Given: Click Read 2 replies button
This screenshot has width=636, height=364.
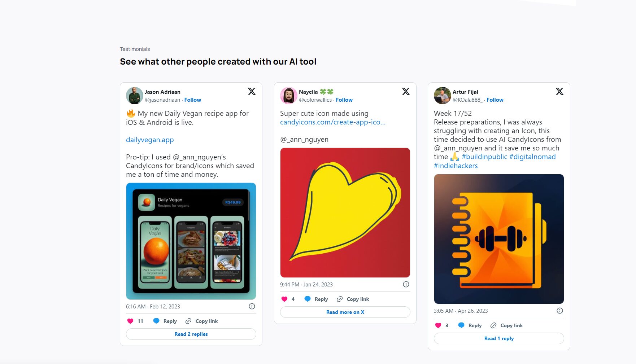Looking at the screenshot, I should [x=191, y=334].
